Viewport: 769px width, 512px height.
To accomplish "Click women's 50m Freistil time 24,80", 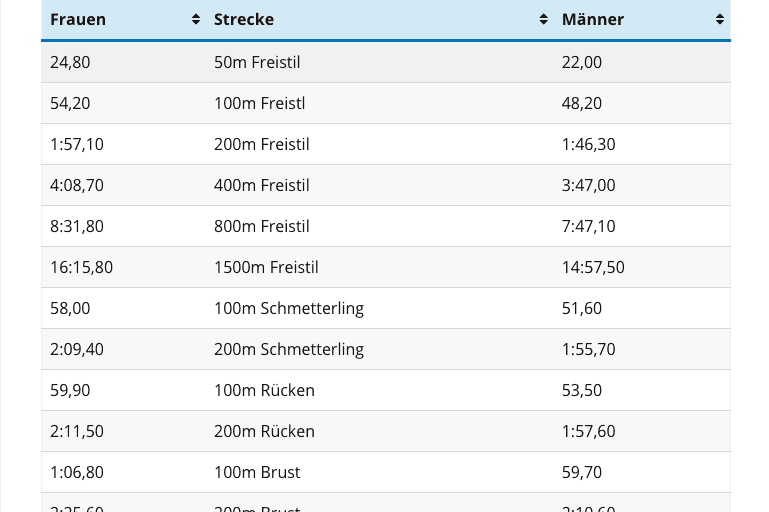I will pyautogui.click(x=70, y=62).
